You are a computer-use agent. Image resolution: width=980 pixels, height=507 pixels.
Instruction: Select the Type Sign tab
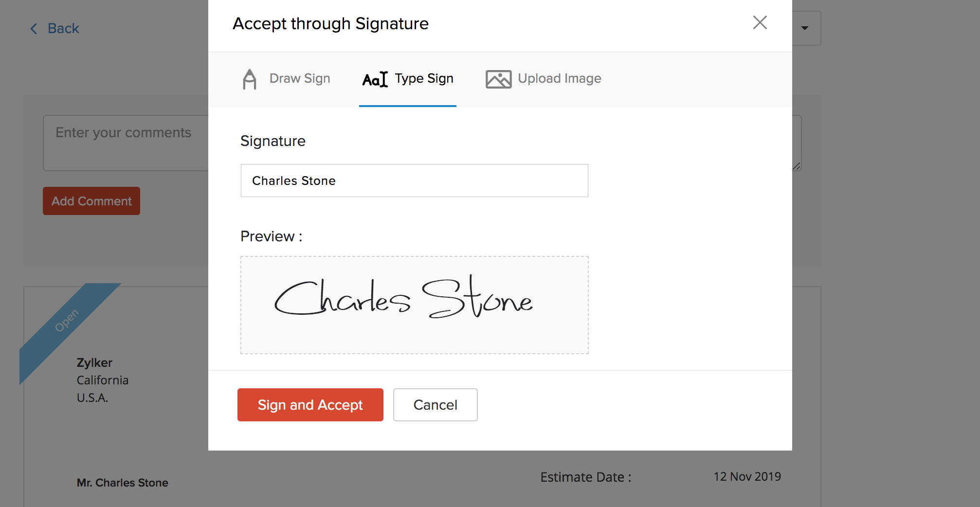pyautogui.click(x=424, y=78)
